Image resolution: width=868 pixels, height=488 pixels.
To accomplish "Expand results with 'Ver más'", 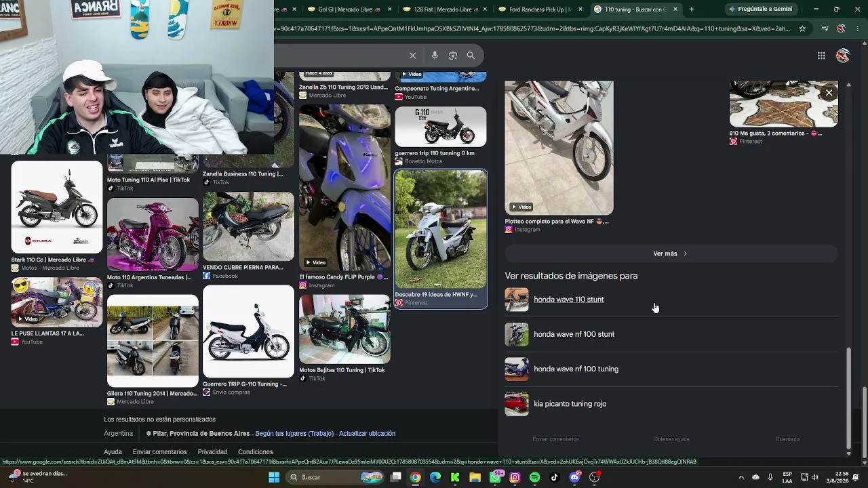I will click(x=671, y=253).
